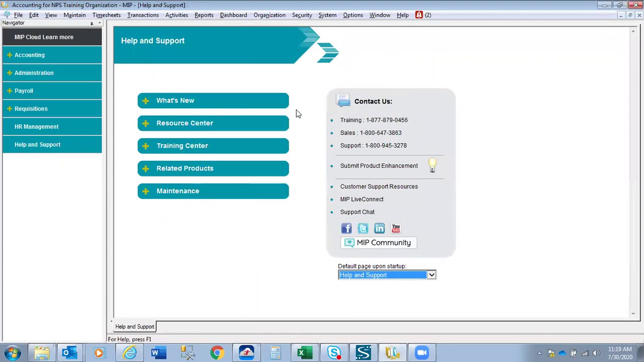Viewport: 644px width, 362px height.
Task: Expand the Requisitions navigator section
Action: 52,109
